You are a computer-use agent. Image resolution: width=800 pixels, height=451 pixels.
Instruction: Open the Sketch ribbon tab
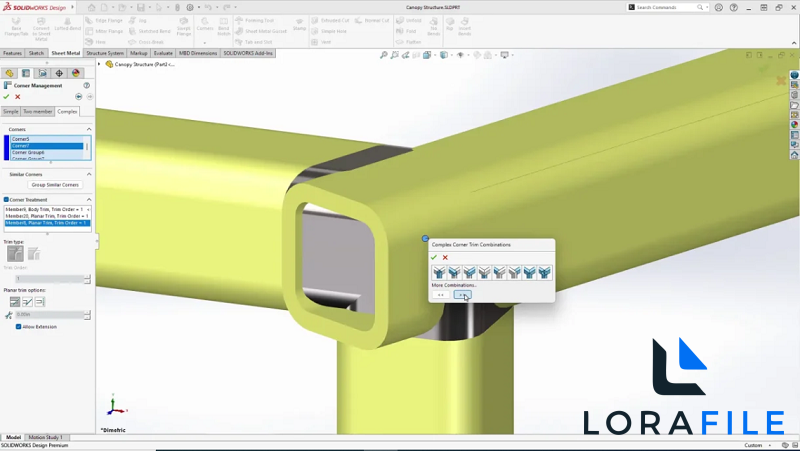[36, 53]
